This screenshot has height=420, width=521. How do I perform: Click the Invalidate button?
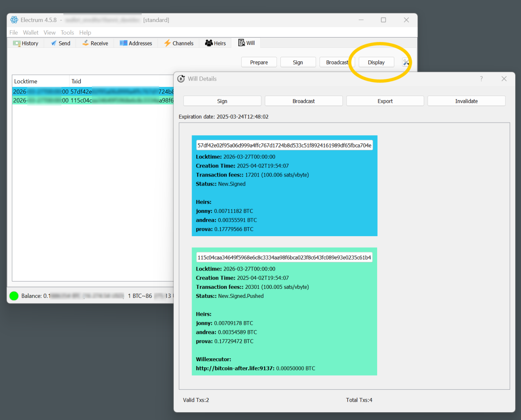click(x=466, y=101)
